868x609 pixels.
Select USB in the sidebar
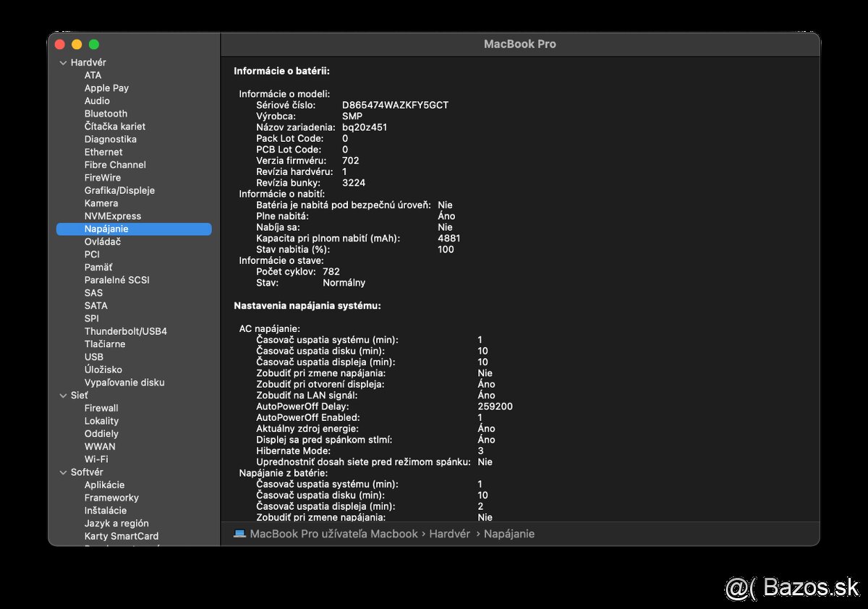click(x=93, y=357)
